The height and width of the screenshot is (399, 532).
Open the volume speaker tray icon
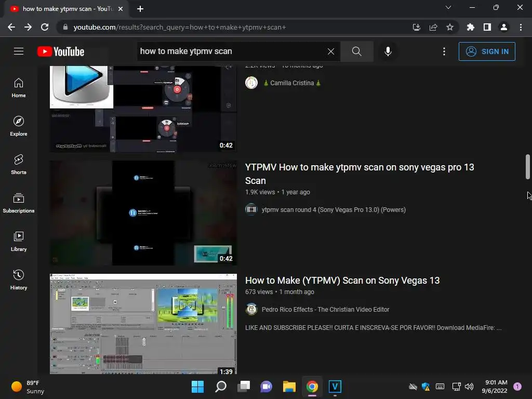pyautogui.click(x=469, y=387)
